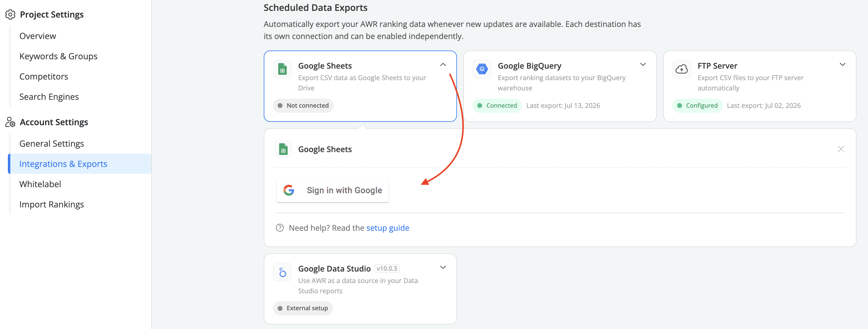This screenshot has height=329, width=868.
Task: Click the Google BigQuery card title
Action: pos(529,66)
